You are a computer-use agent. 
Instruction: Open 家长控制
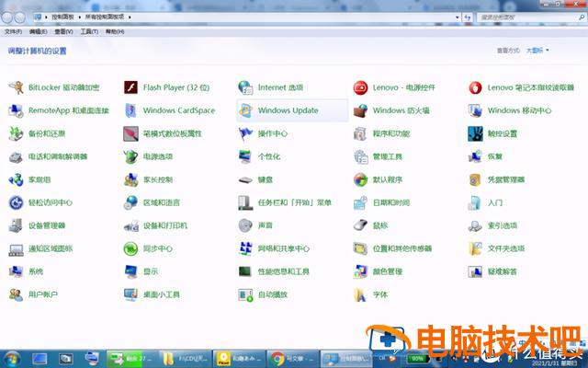pyautogui.click(x=149, y=180)
